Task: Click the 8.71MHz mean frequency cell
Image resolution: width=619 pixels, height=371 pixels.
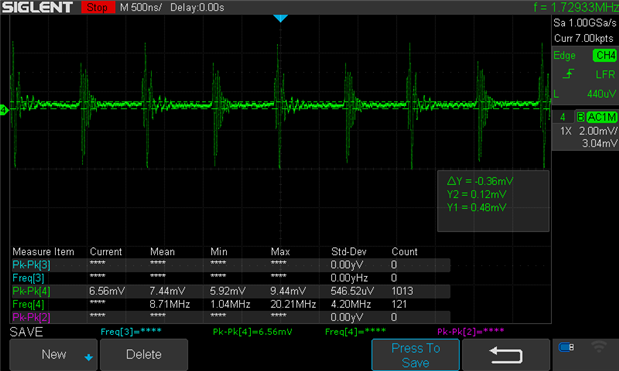Action: coord(170,304)
